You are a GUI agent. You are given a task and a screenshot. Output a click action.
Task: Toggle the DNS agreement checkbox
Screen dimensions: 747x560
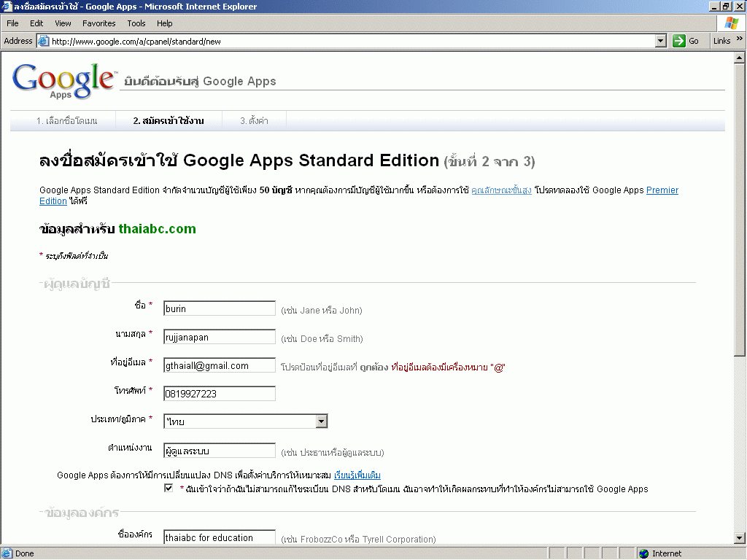pos(169,489)
